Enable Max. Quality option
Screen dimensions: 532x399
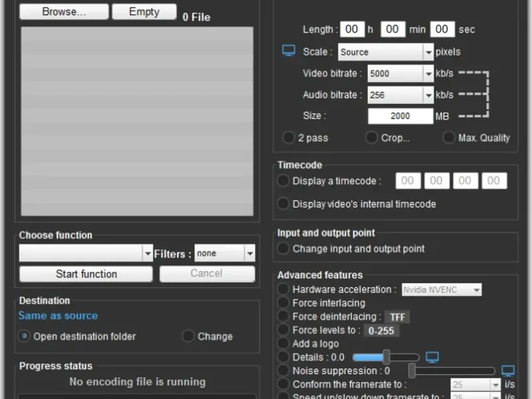(x=448, y=138)
